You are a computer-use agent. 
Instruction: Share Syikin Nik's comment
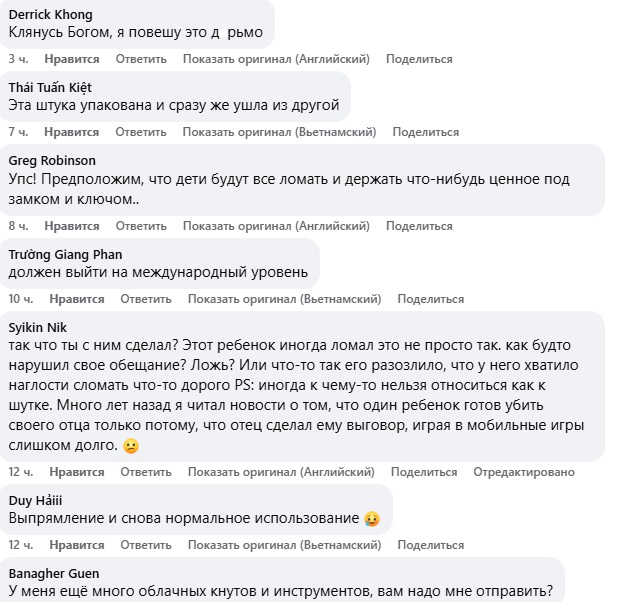[x=424, y=472]
